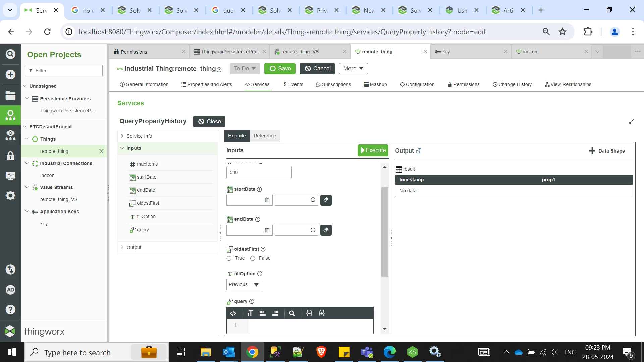Click the green Execute button
644x362 pixels.
pos(373,150)
